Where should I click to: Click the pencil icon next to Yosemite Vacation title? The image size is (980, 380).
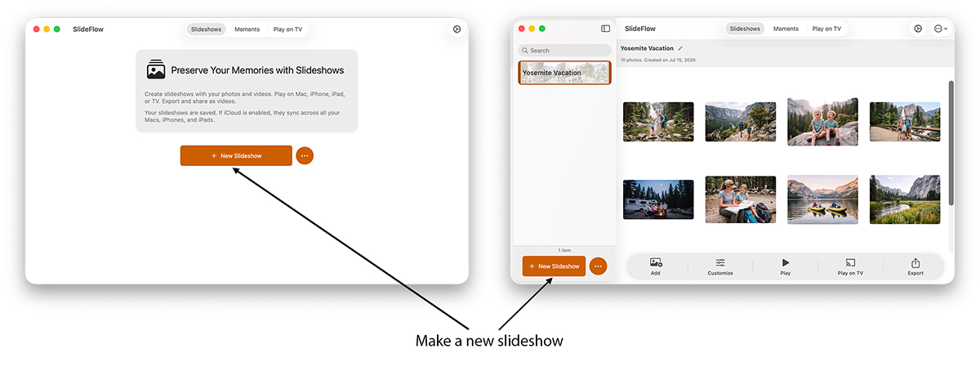680,48
